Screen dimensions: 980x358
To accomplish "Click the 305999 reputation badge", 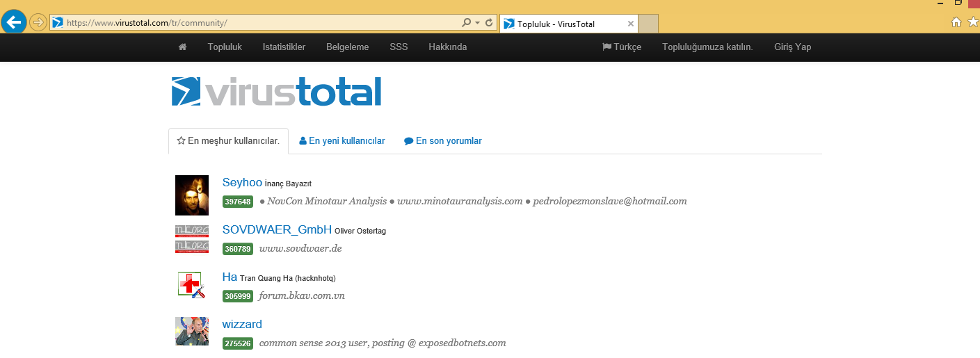I will pyautogui.click(x=237, y=296).
